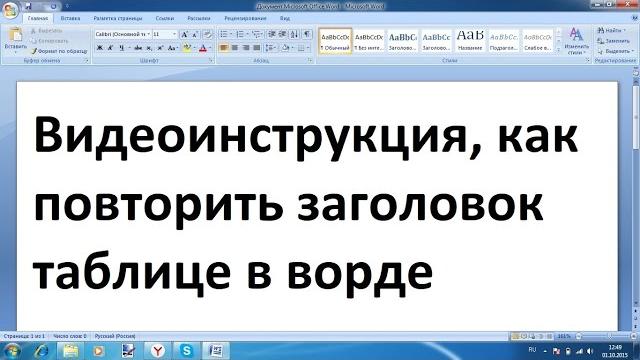Toggle Italic (К) formatting
The height and width of the screenshot is (360, 640).
point(110,48)
